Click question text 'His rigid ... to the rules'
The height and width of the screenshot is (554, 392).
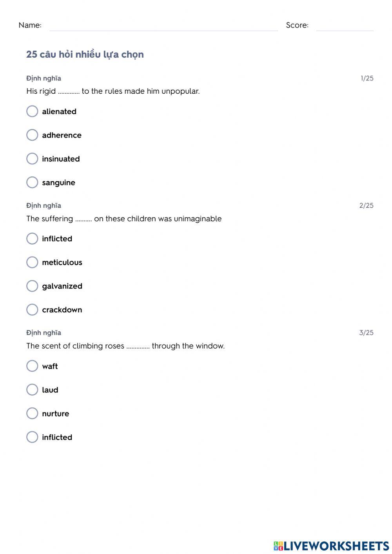(x=113, y=91)
